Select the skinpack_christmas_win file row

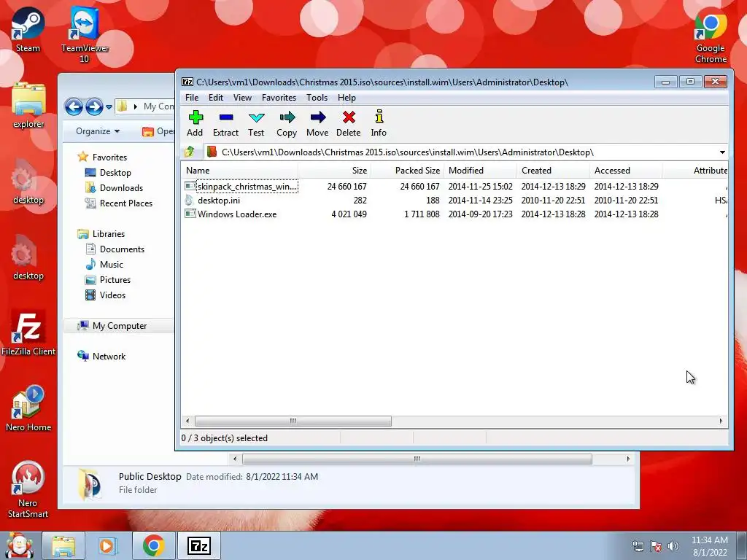click(x=454, y=186)
